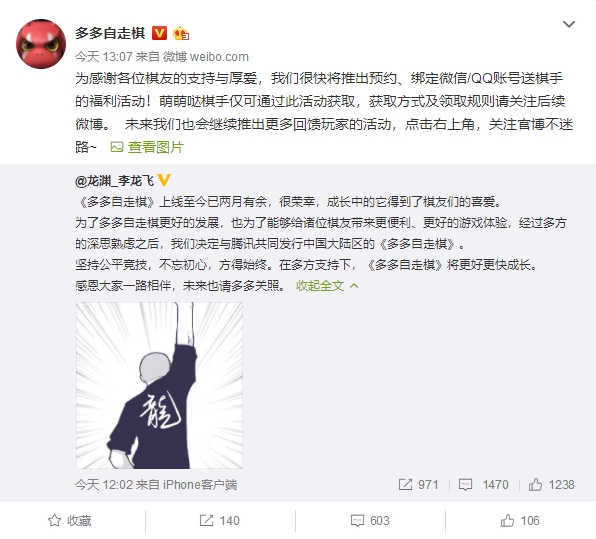
Task: Click the 多多自走棋 account name
Action: pos(110,33)
